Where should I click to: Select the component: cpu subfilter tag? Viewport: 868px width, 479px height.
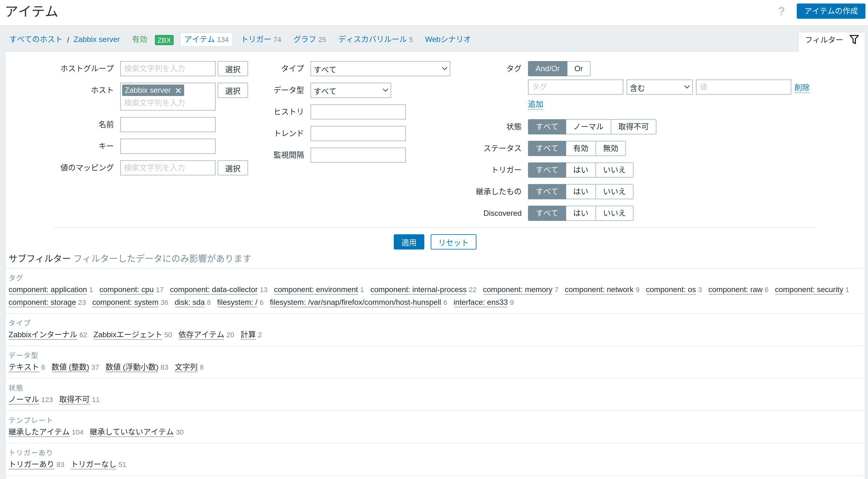(126, 290)
